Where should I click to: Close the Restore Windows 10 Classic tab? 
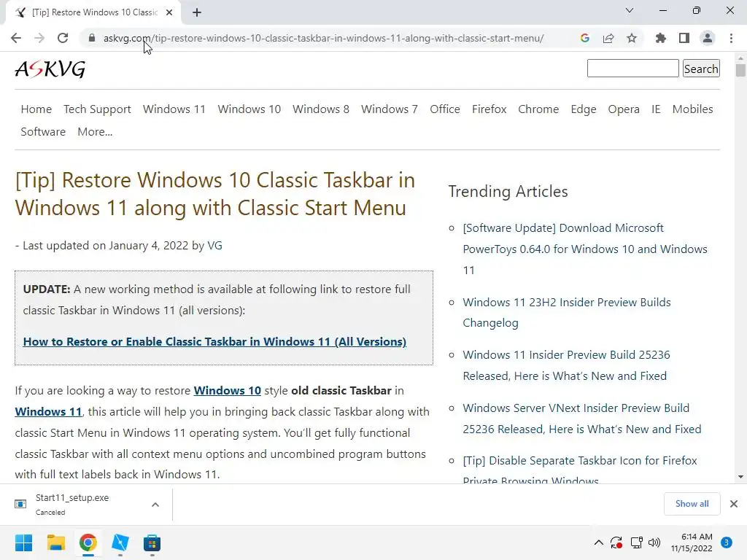tap(169, 12)
